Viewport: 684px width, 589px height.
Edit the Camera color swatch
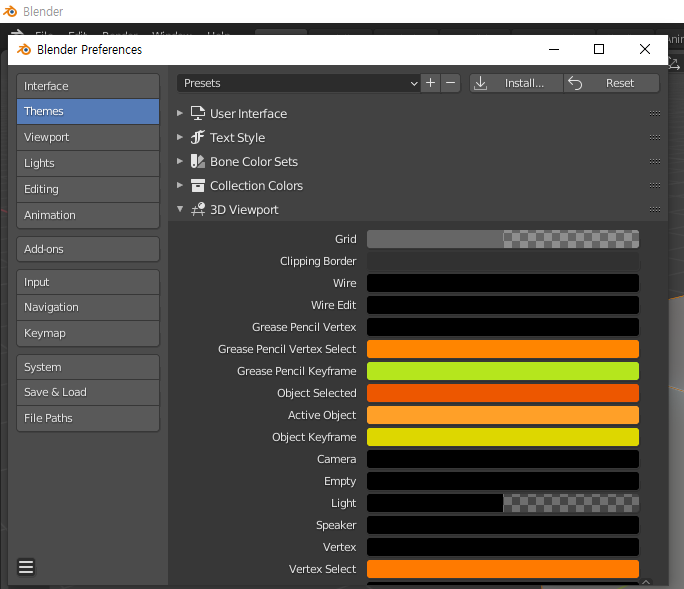point(503,459)
